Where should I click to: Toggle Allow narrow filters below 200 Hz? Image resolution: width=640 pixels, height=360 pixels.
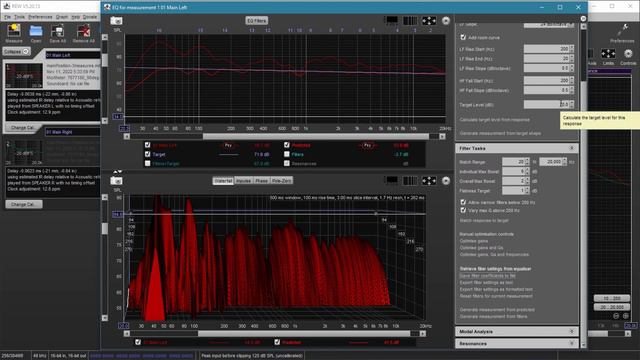tap(463, 202)
